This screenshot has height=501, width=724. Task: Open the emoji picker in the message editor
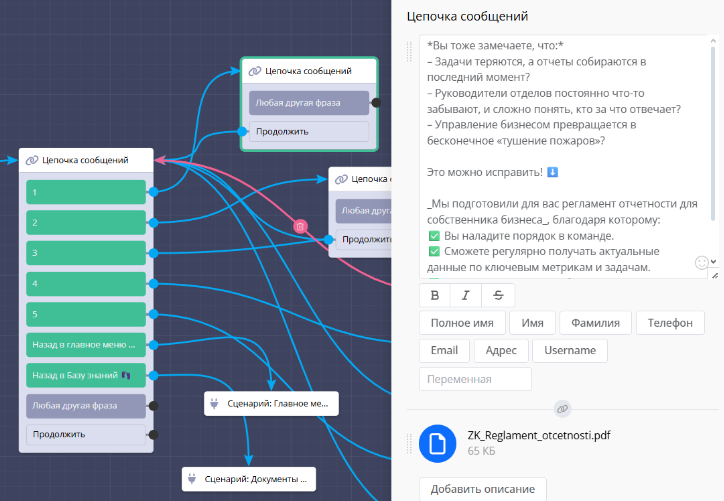click(702, 262)
